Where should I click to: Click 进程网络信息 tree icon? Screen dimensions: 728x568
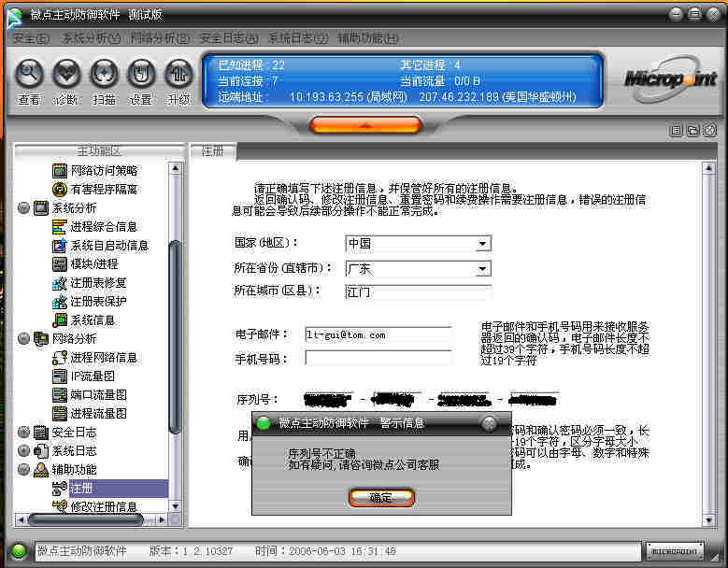tap(60, 358)
